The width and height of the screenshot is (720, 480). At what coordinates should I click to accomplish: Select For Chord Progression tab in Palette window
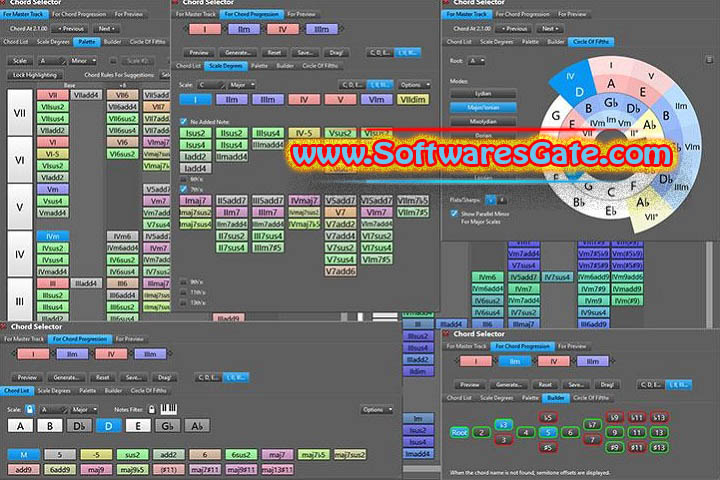[79, 14]
